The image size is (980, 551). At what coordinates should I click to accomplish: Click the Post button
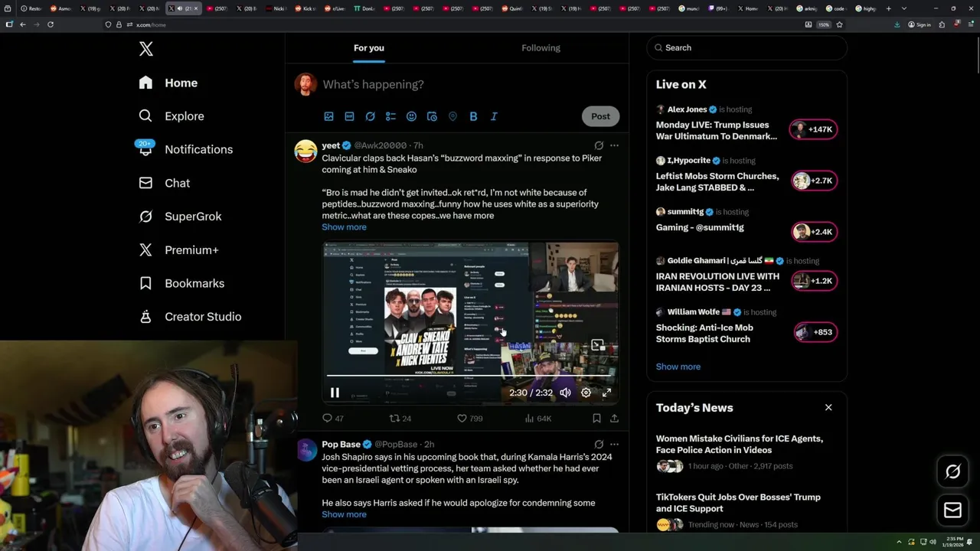pyautogui.click(x=600, y=116)
